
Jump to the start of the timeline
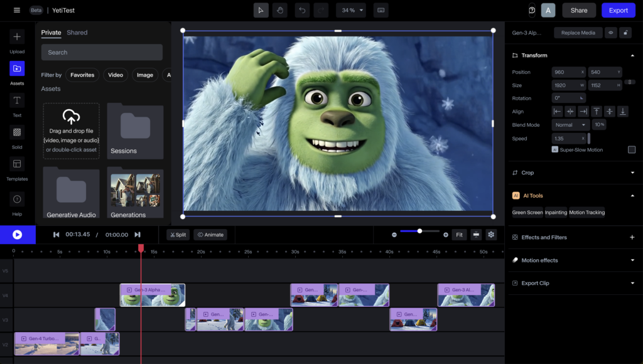[56, 235]
